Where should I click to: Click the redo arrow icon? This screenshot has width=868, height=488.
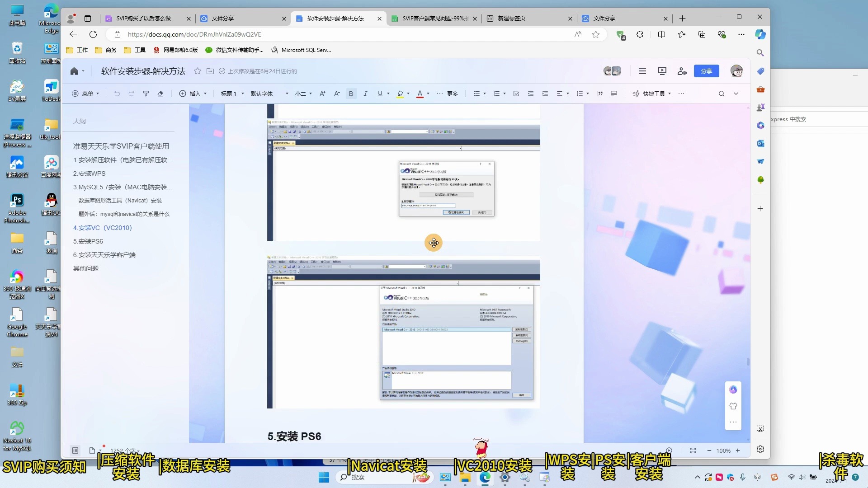(x=131, y=94)
